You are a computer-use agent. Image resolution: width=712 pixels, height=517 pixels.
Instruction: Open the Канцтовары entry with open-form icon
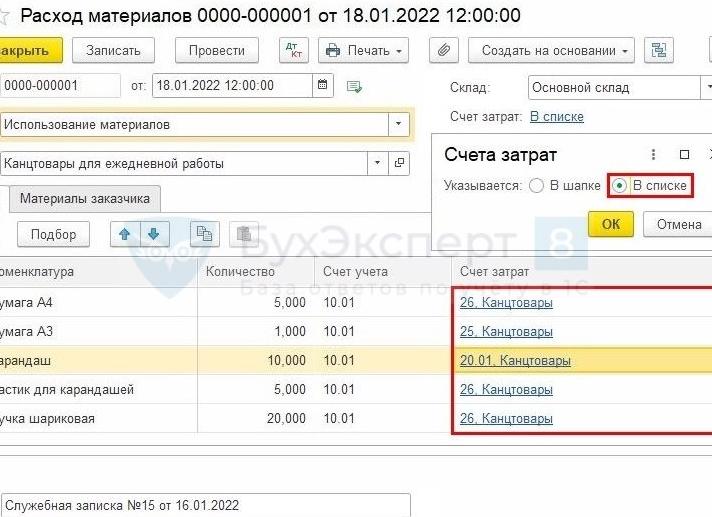tap(399, 163)
